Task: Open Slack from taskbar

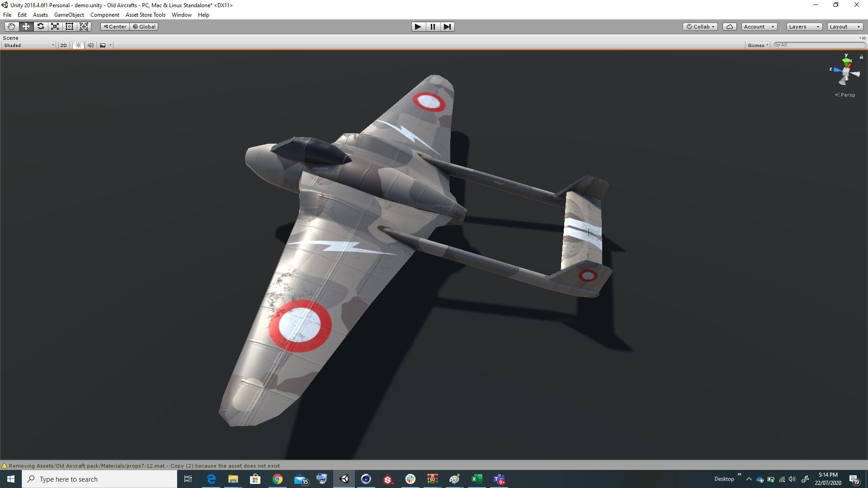Action: pyautogui.click(x=410, y=479)
